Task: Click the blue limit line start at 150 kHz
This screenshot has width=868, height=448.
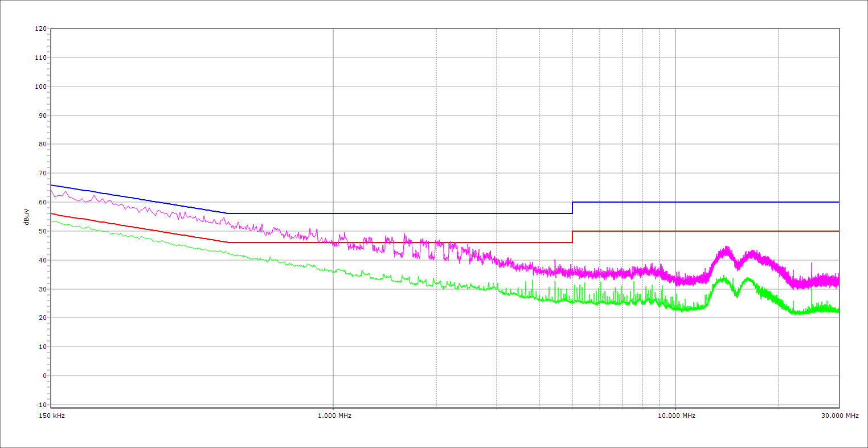Action: point(52,185)
